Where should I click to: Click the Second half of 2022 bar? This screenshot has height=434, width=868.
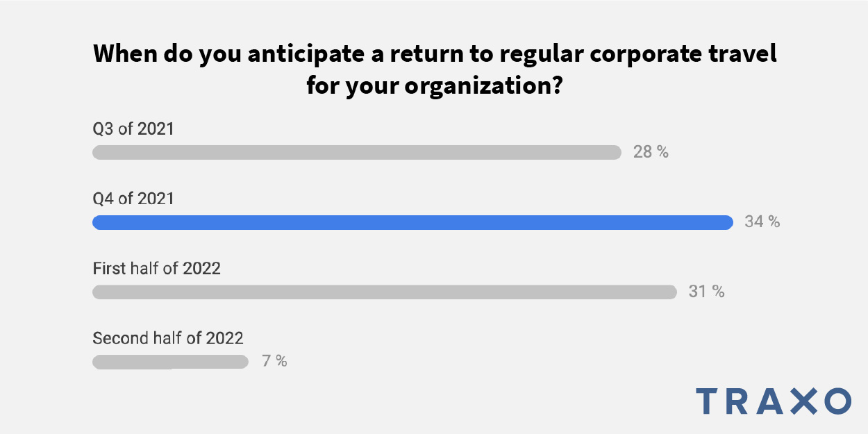[x=170, y=362]
